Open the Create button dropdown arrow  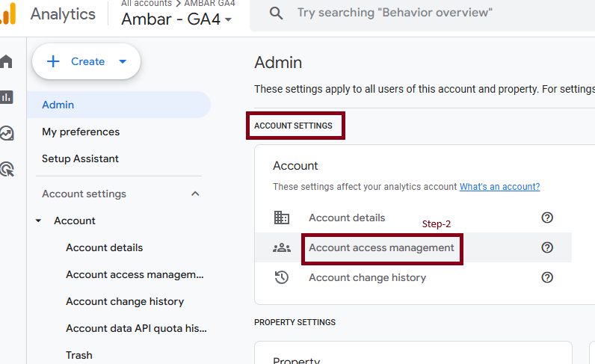[123, 61]
